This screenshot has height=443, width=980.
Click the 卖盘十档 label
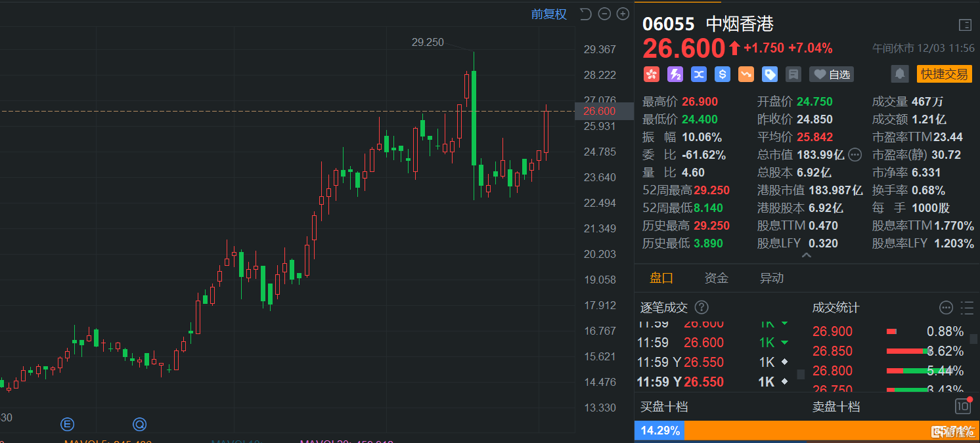[836, 406]
